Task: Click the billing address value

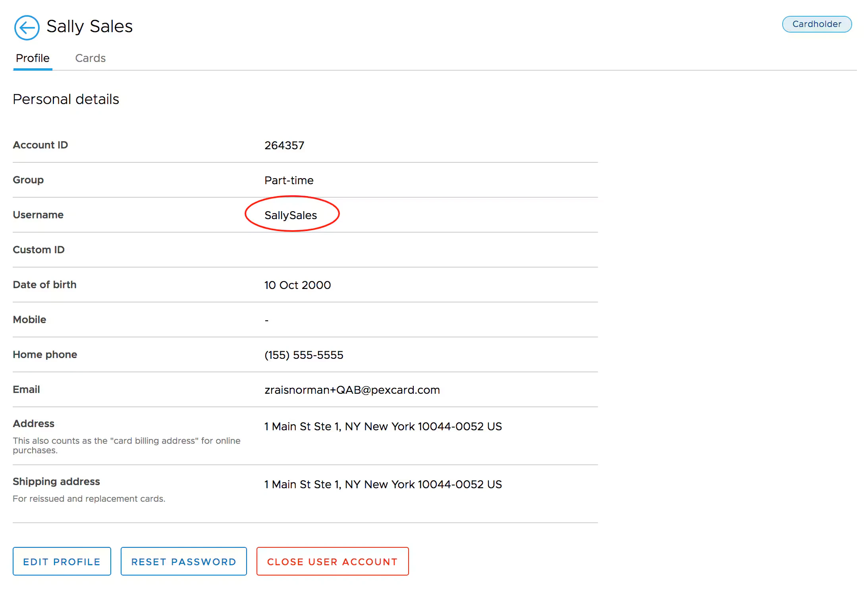Action: [x=383, y=426]
